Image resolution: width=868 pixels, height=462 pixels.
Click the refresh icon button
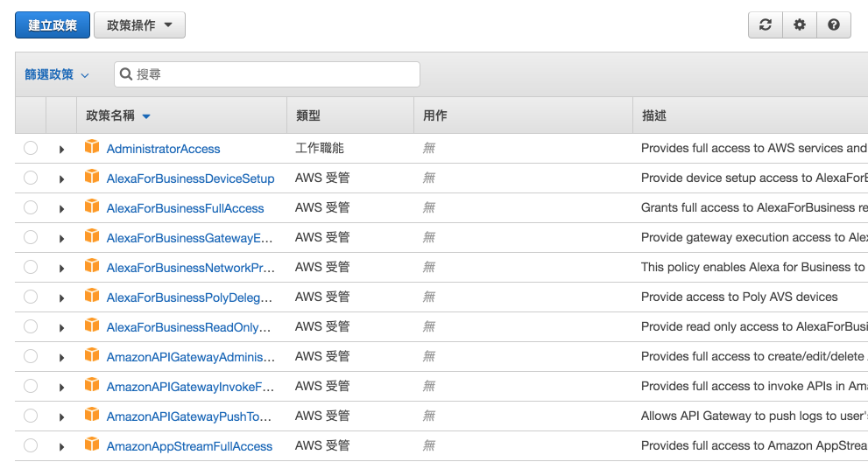click(x=765, y=24)
